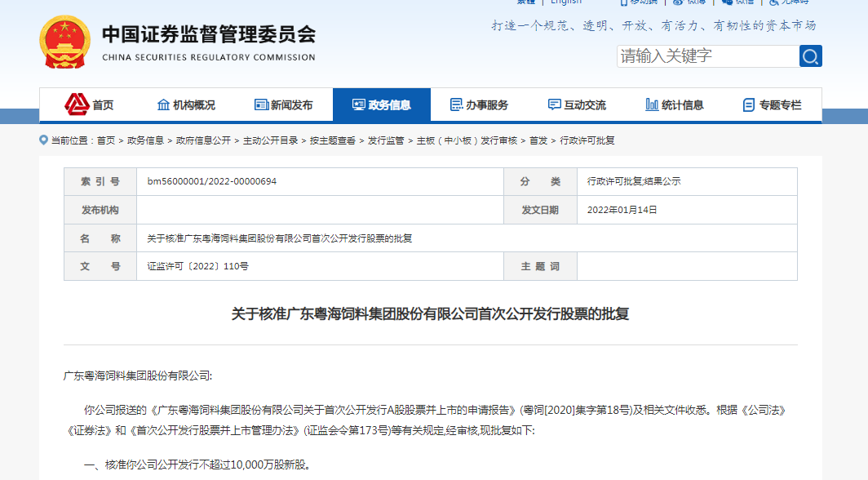Viewport: 868px width, 480px height.
Task: Switch to the 统计信息 navigation tab
Action: (674, 104)
